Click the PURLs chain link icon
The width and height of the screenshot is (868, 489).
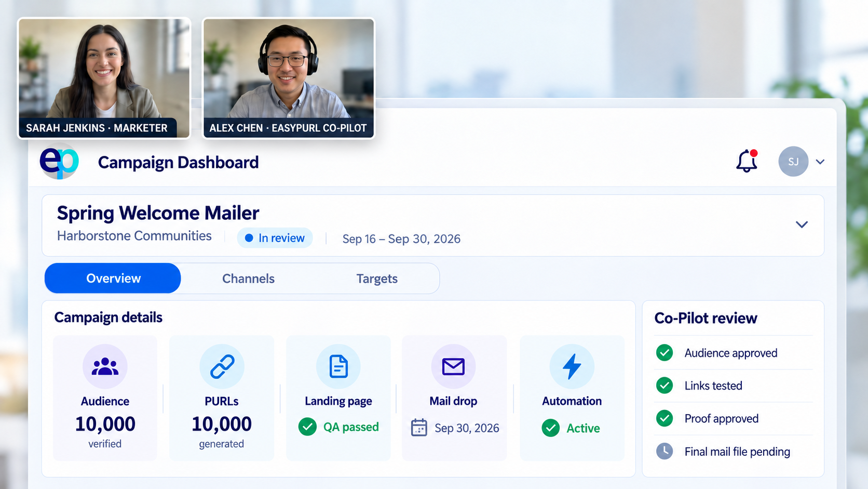(222, 366)
